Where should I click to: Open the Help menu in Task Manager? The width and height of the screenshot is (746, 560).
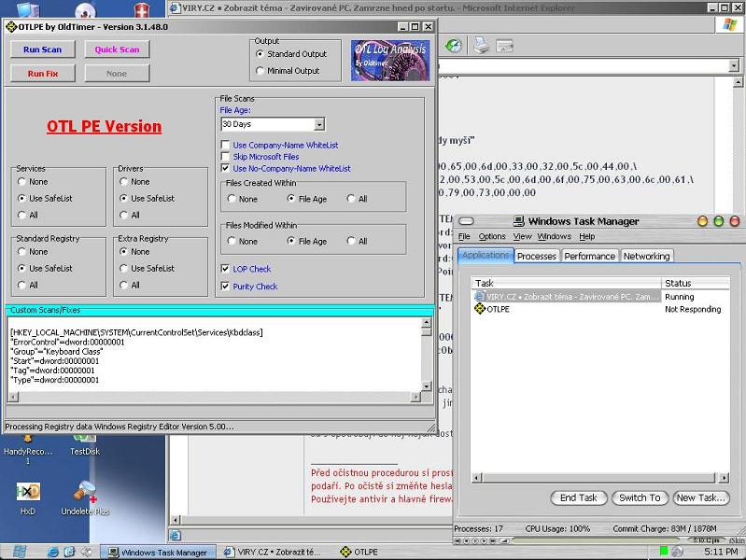pos(586,236)
